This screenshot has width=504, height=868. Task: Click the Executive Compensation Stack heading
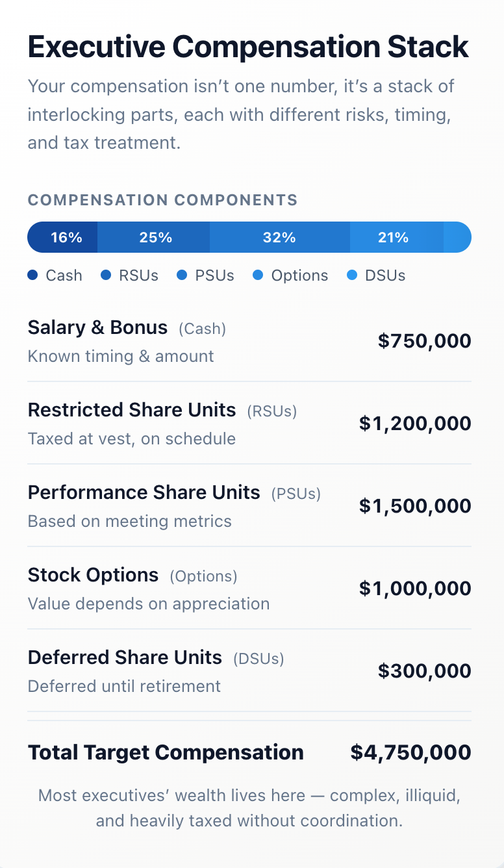tap(248, 47)
